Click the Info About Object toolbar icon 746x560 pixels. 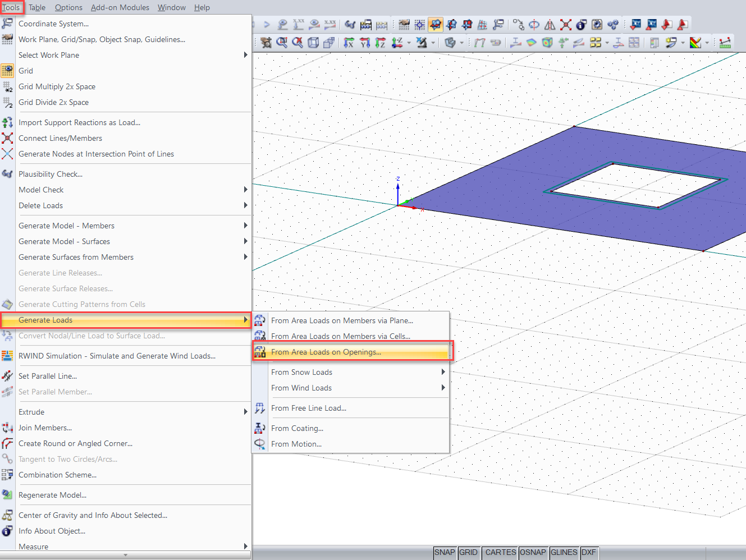(x=582, y=25)
